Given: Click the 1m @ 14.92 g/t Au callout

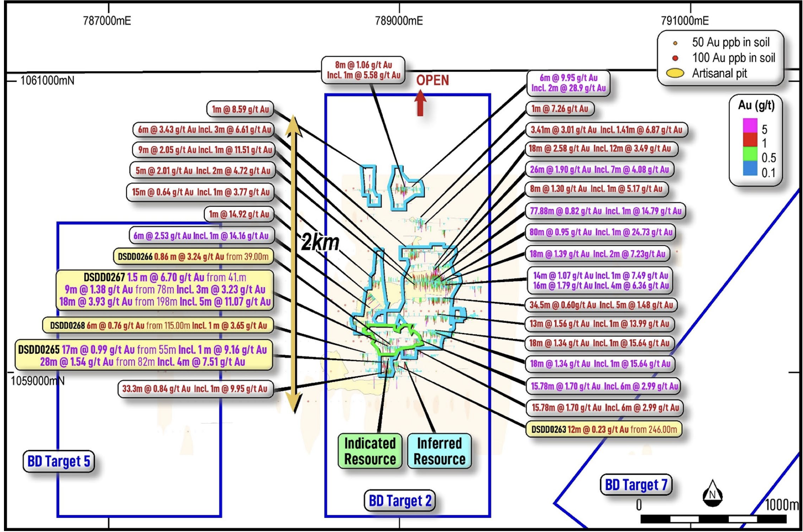Looking at the screenshot, I should click(x=239, y=214).
